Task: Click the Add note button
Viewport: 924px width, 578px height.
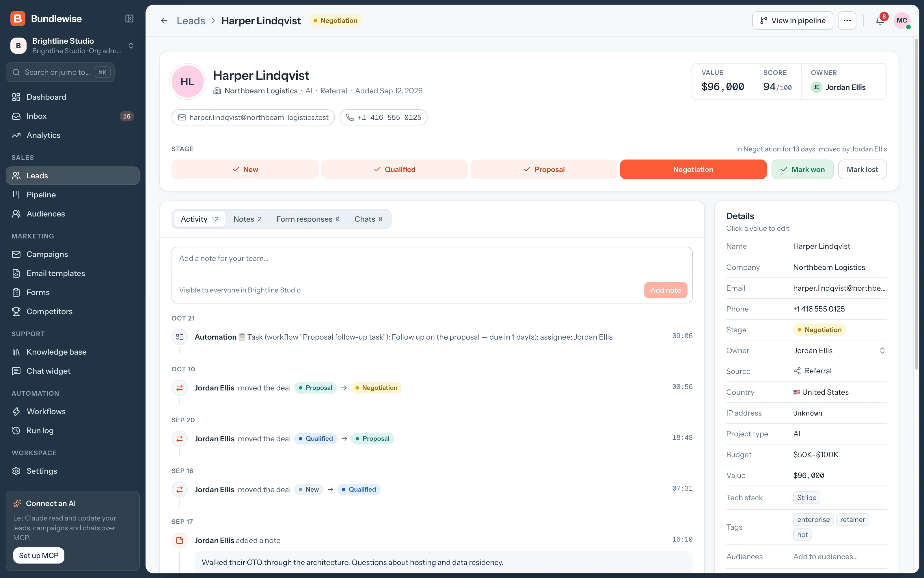Action: pos(666,290)
